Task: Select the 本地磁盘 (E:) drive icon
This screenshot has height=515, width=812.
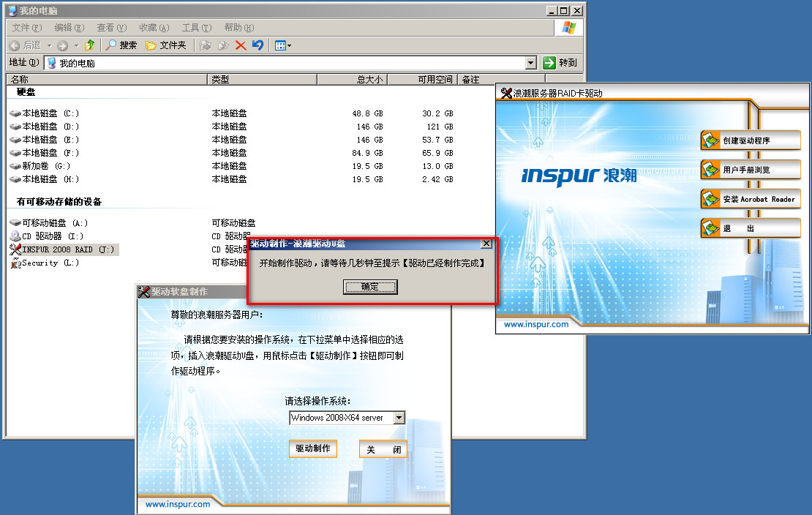Action: pyautogui.click(x=15, y=140)
